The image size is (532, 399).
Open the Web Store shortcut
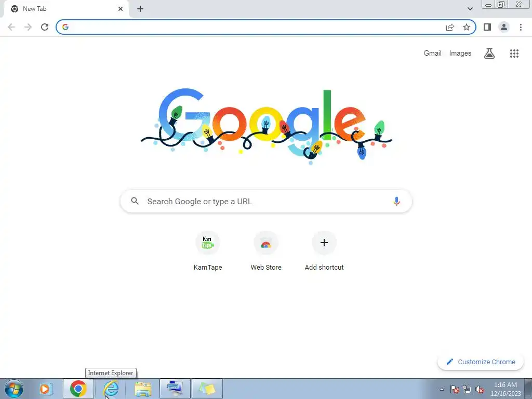(x=266, y=251)
